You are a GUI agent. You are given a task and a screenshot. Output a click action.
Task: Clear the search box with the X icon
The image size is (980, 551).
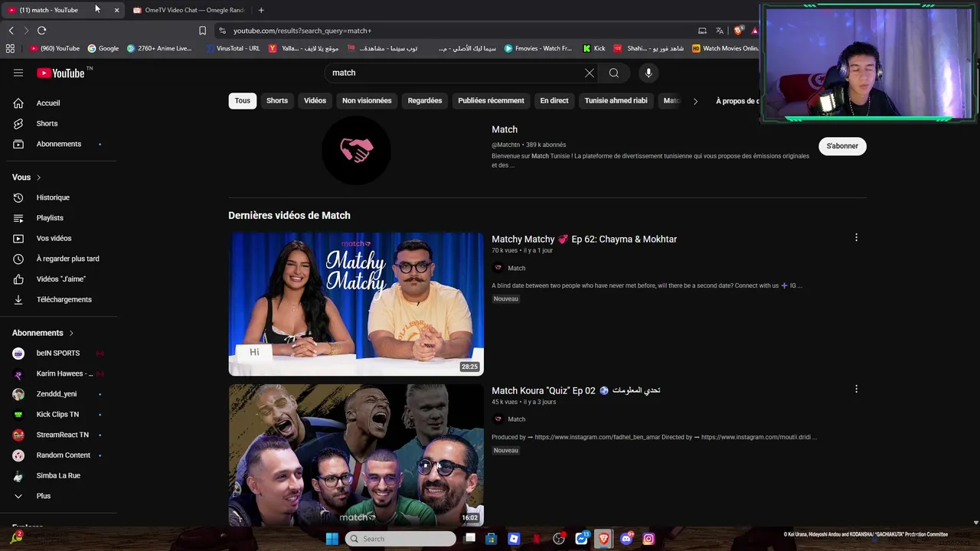[x=590, y=73]
